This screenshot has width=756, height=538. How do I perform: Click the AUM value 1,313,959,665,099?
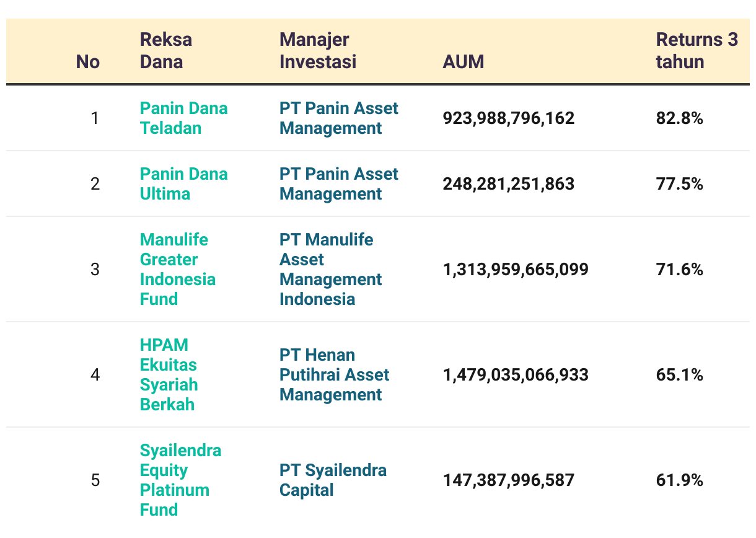coord(516,269)
